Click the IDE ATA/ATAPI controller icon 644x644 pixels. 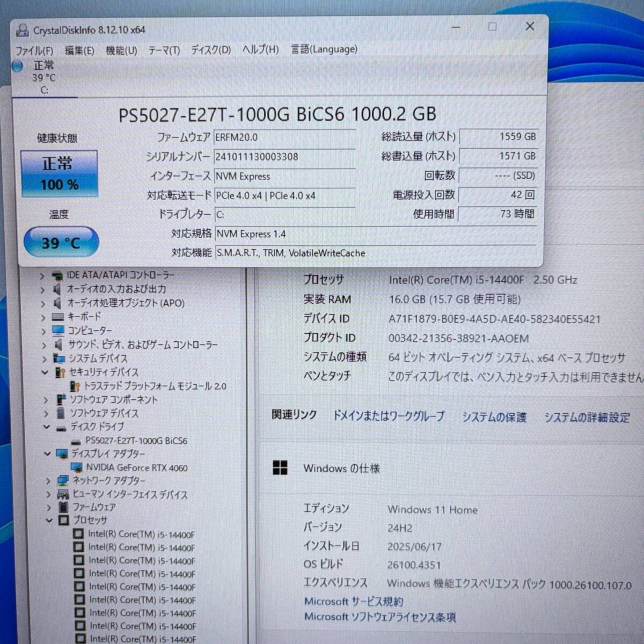tap(57, 276)
